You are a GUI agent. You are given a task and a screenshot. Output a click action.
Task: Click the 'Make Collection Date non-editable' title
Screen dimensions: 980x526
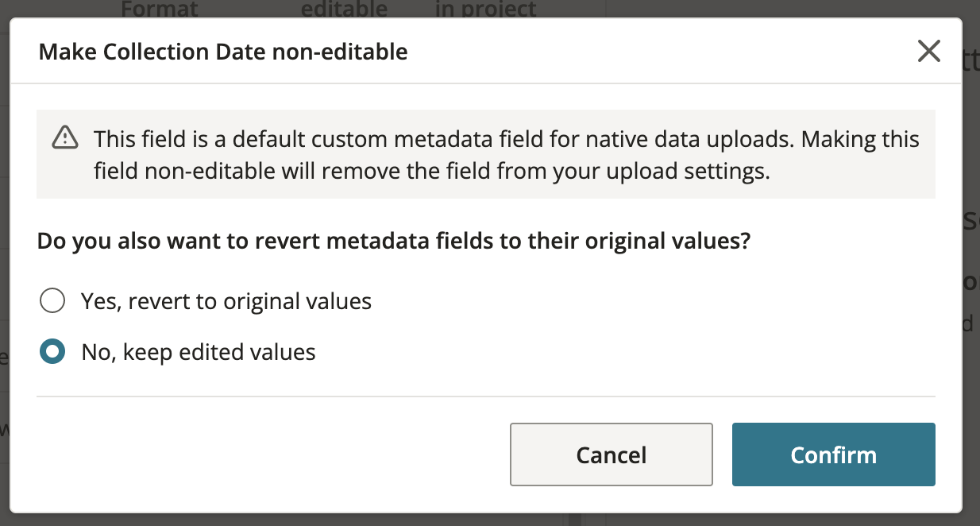(223, 52)
